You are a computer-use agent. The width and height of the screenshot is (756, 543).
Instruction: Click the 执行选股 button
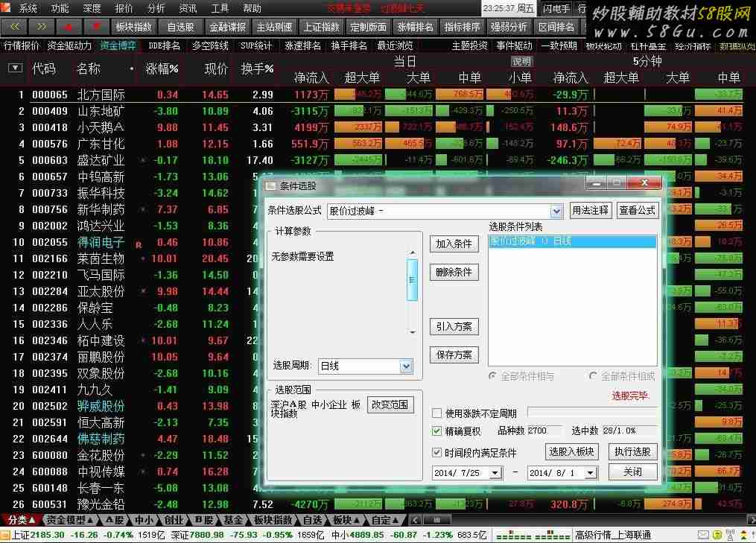[x=632, y=451]
